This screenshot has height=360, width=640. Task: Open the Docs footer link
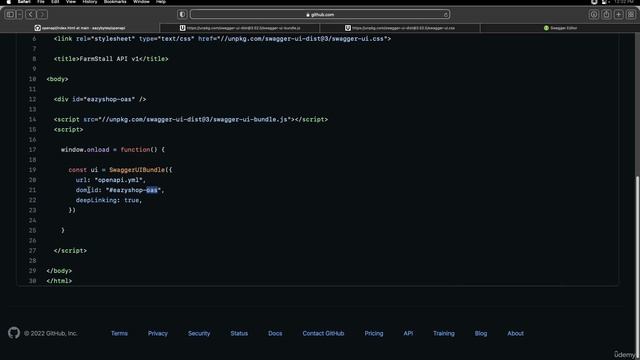275,333
